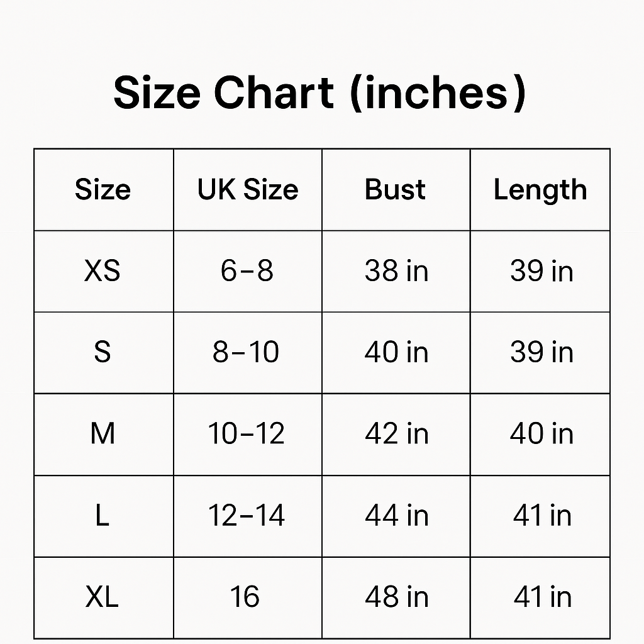Click the UK size 6–8 cell
644x644 pixels.
[x=247, y=271]
